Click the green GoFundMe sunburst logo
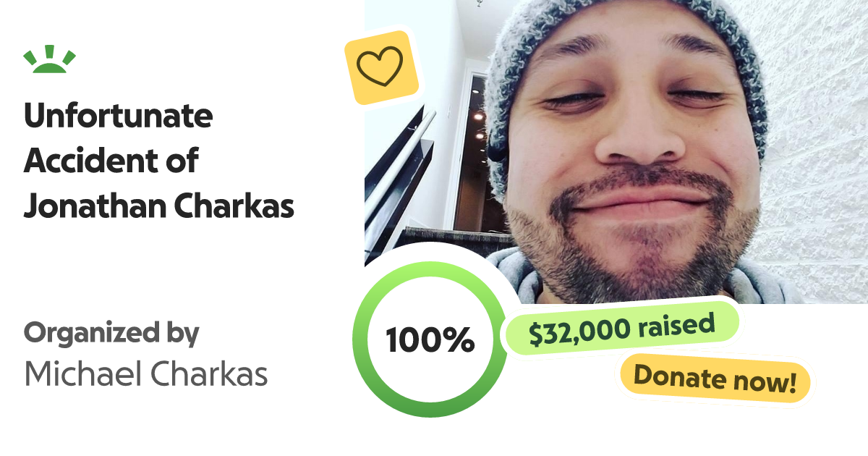The width and height of the screenshot is (868, 456). point(50,60)
